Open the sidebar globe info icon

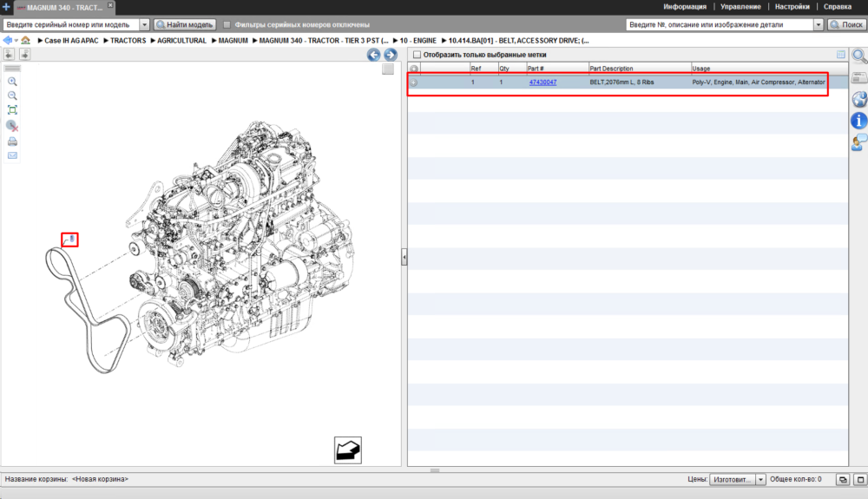pos(859,99)
